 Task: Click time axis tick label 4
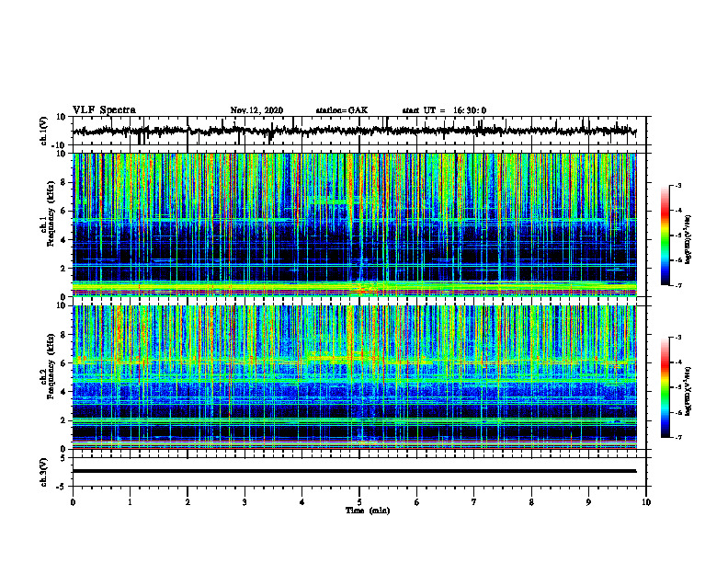pyautogui.click(x=301, y=502)
